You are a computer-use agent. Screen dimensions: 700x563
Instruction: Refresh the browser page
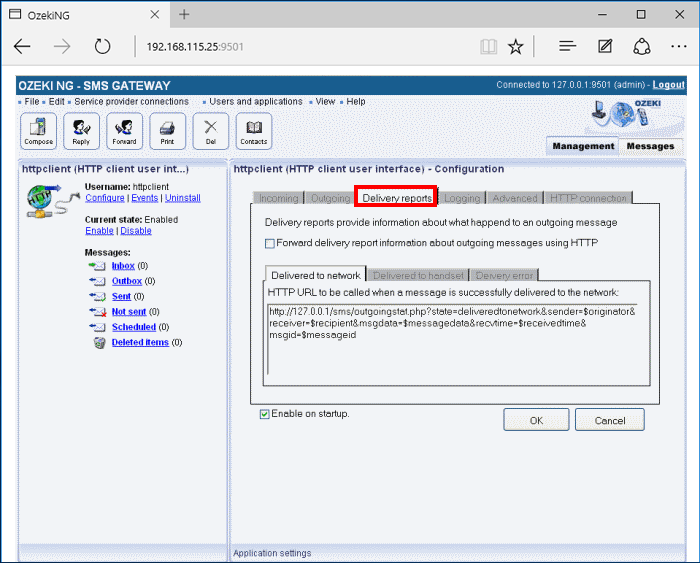102,46
